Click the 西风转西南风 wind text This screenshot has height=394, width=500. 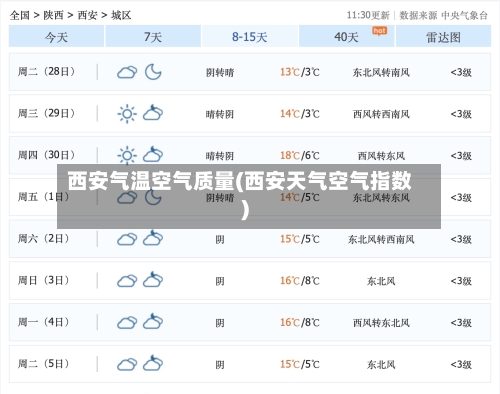click(381, 114)
